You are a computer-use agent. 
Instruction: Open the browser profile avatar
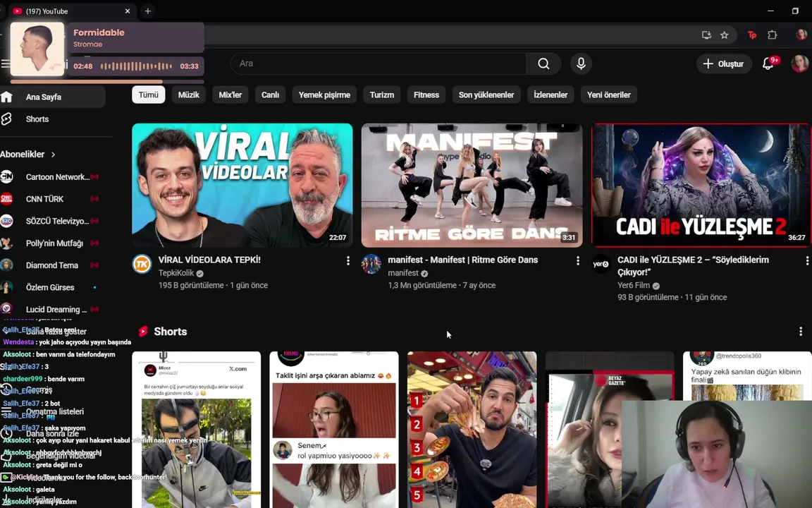coord(801,35)
